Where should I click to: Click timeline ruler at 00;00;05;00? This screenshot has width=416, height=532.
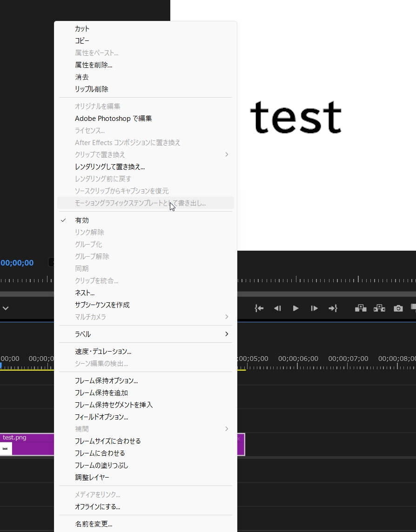click(253, 359)
